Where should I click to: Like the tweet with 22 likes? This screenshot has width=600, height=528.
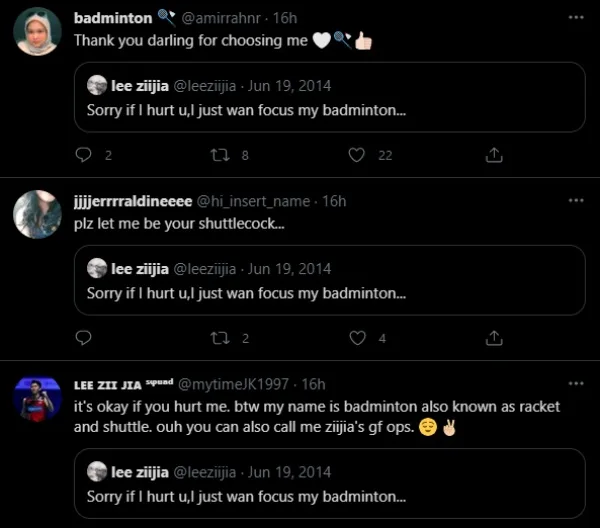[356, 155]
